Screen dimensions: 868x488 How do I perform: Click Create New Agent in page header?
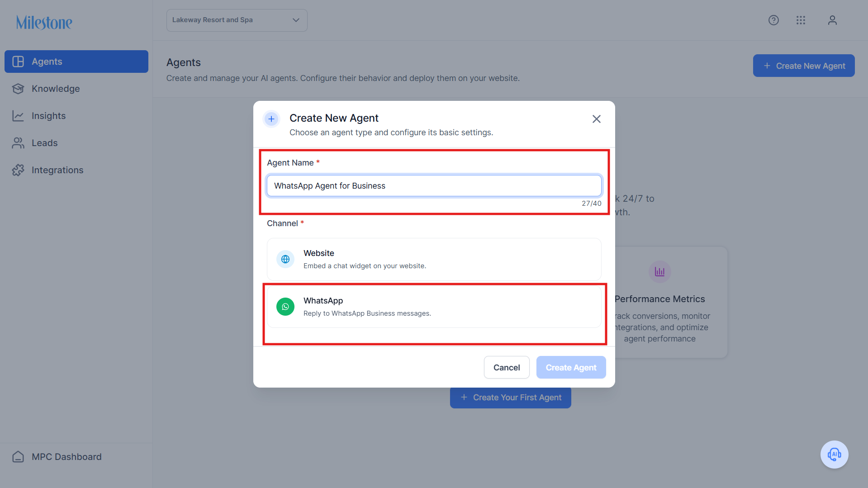click(x=804, y=66)
